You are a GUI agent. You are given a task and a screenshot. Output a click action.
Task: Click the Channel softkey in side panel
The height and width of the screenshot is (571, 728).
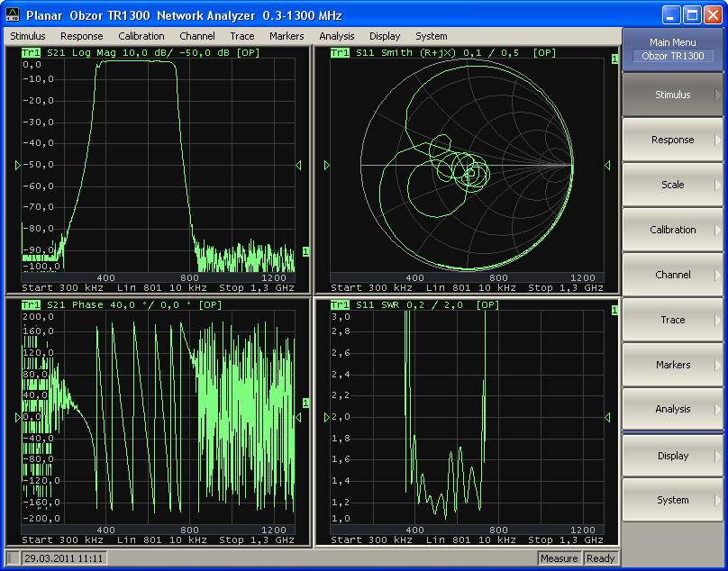pos(672,275)
